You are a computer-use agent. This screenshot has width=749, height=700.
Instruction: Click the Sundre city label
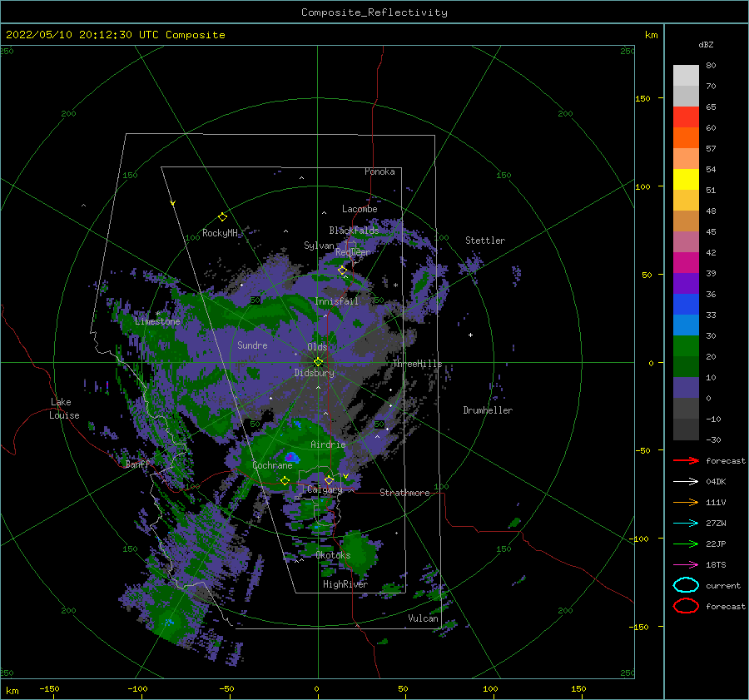click(x=252, y=345)
